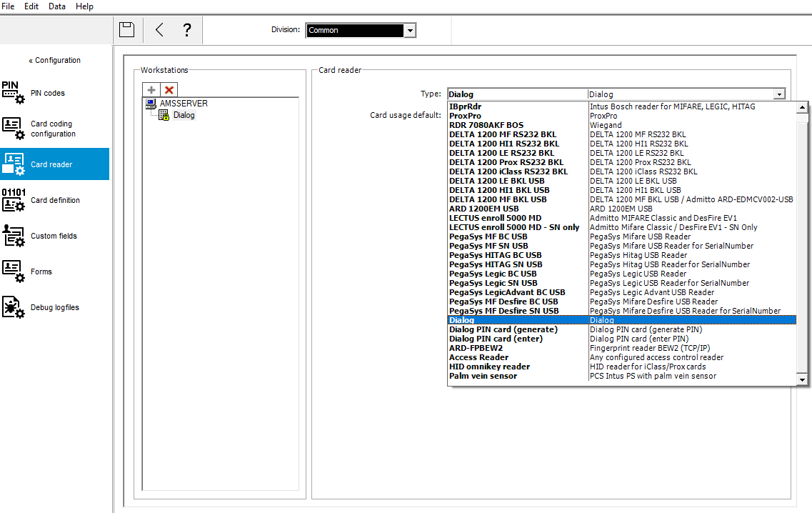Open the Forms section
Screen dimensions: 812x513
point(41,272)
